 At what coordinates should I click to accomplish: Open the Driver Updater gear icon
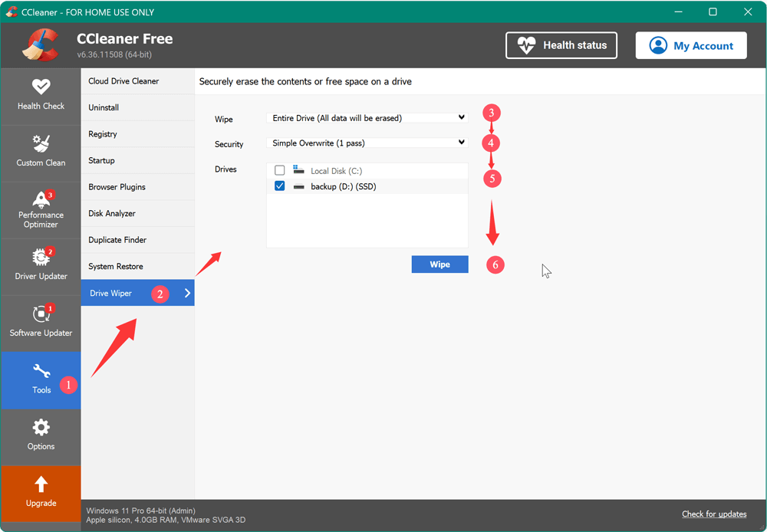pos(41,257)
